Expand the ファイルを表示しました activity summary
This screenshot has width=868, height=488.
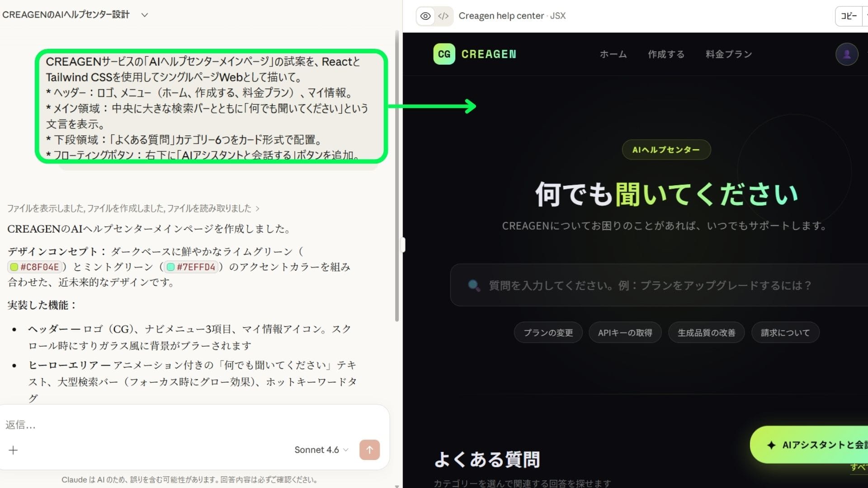[133, 208]
